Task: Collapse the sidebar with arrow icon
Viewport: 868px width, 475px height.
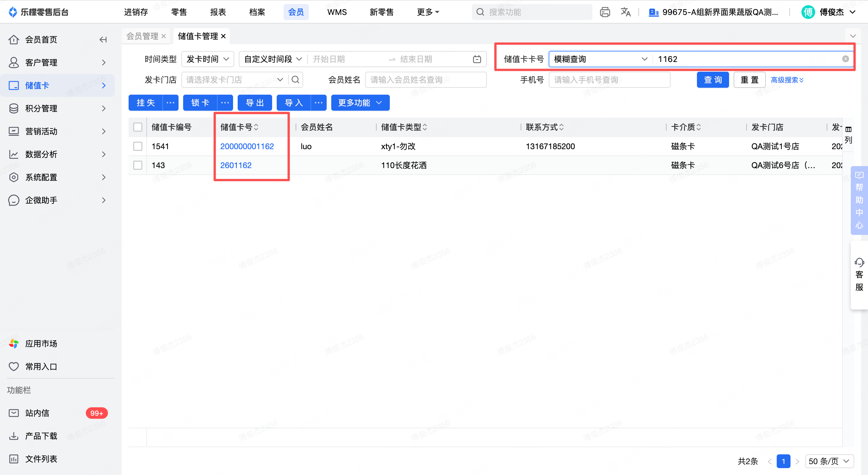Action: (x=103, y=40)
